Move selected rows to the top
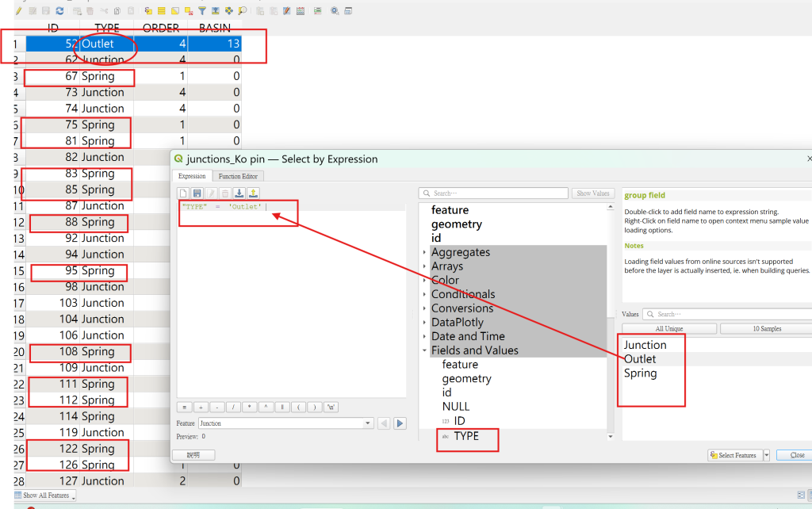Image resolution: width=812 pixels, height=509 pixels. [216, 11]
